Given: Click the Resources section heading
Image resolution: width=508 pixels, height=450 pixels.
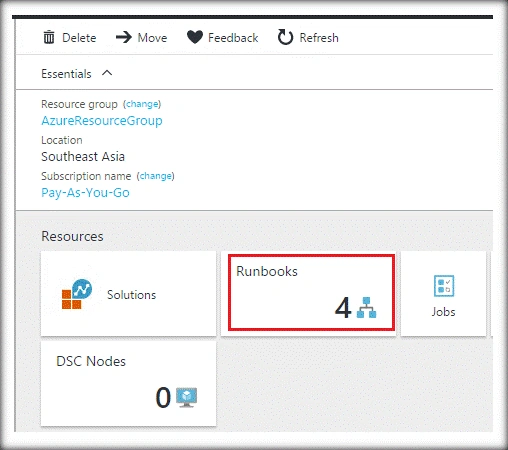Looking at the screenshot, I should (72, 236).
